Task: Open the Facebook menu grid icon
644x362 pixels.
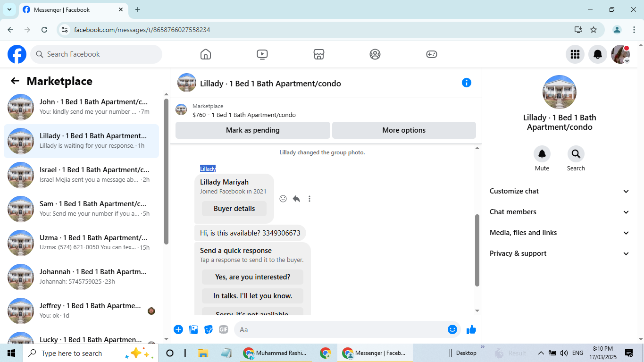Action: tap(575, 54)
